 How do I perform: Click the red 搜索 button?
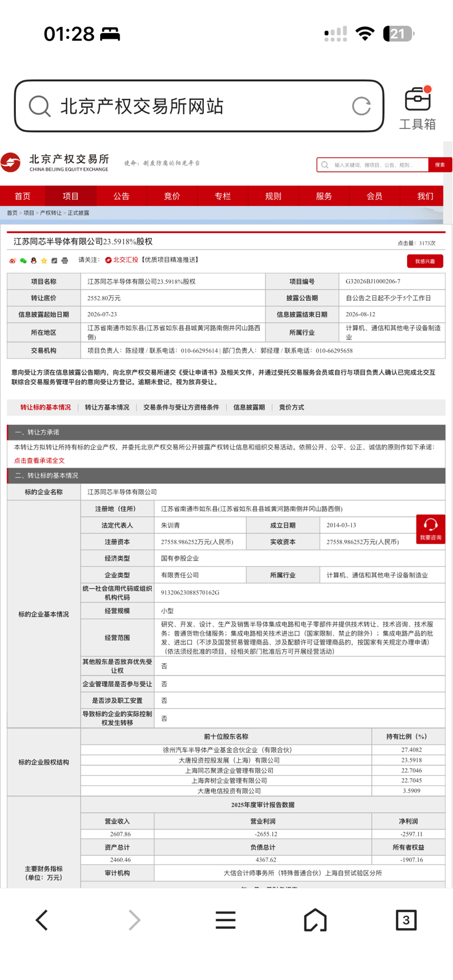tap(440, 165)
